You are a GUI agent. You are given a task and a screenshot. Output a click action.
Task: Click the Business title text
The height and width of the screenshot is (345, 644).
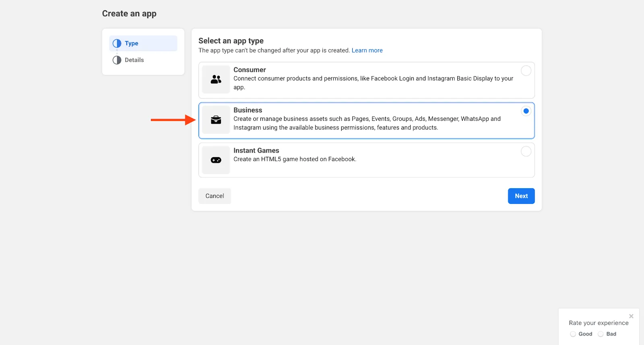pos(248,110)
